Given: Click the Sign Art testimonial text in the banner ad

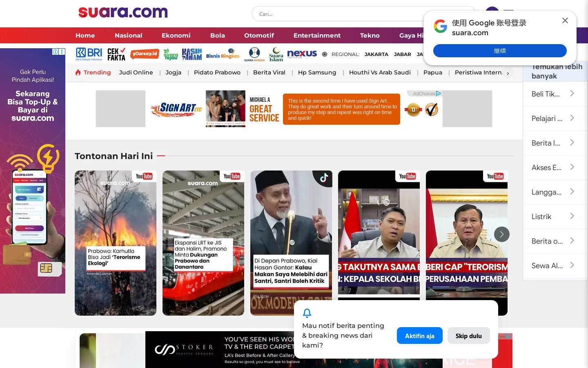Looking at the screenshot, I should tap(342, 109).
